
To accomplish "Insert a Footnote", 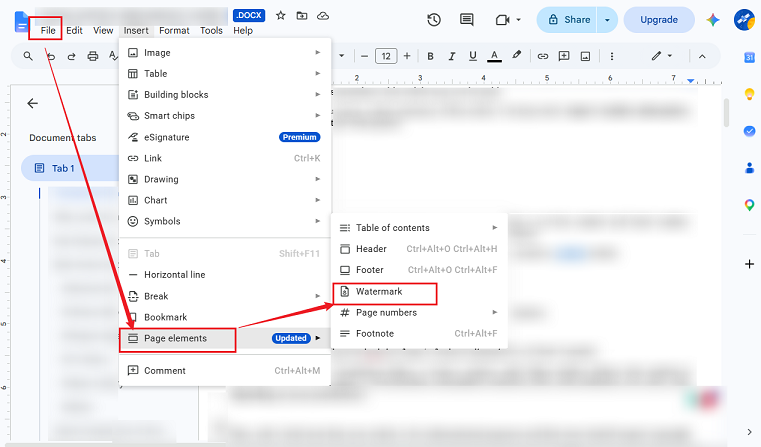I will pyautogui.click(x=419, y=333).
